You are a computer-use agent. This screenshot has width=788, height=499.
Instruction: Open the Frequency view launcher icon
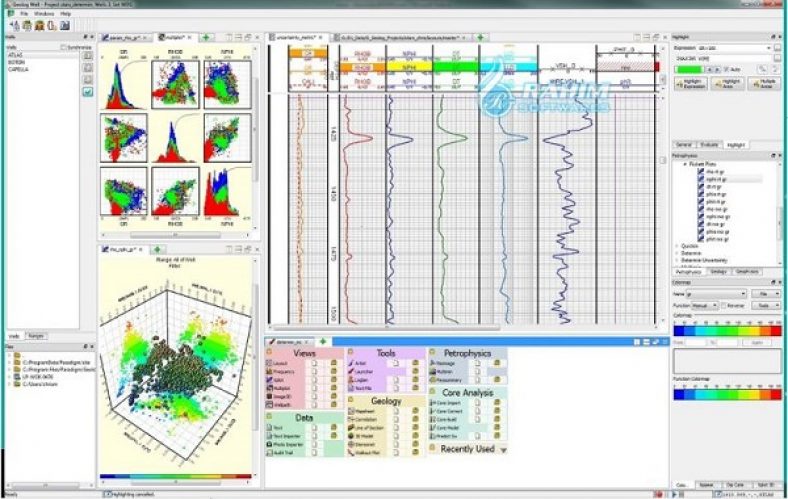click(269, 371)
